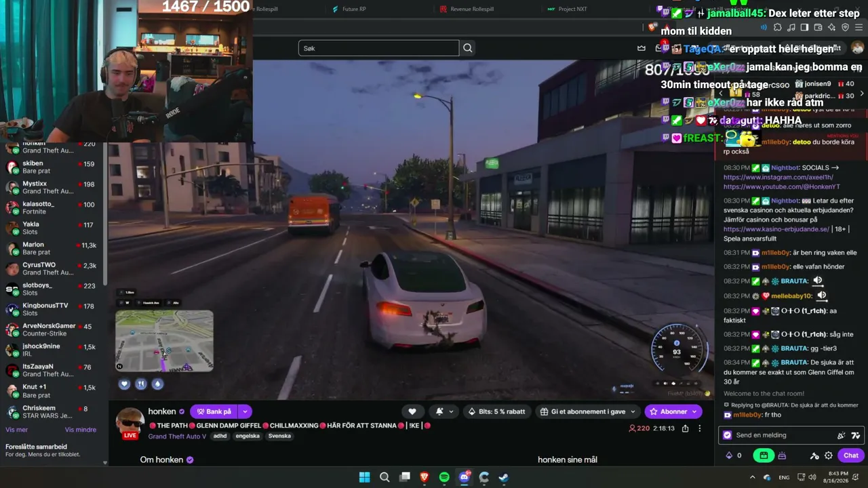Select the engelska tag

(248, 436)
